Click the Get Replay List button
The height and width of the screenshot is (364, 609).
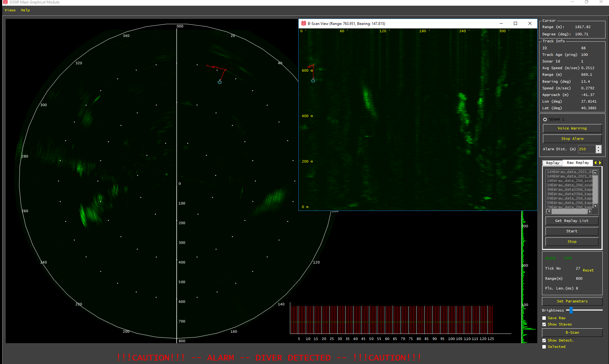(572, 221)
